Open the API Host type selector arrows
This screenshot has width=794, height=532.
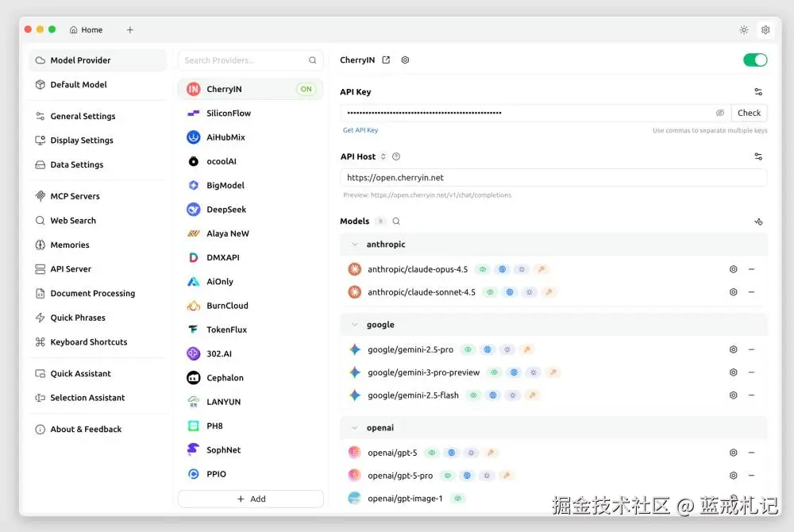click(384, 156)
